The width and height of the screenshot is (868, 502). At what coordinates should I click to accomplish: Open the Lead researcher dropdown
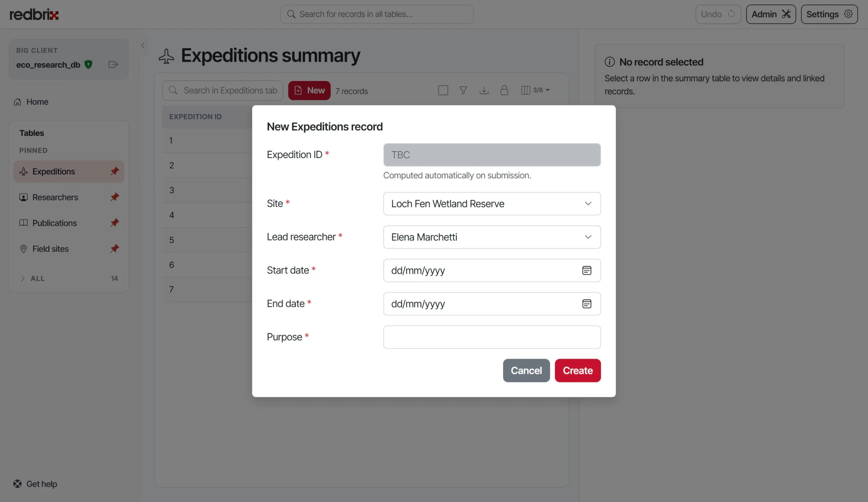[492, 237]
